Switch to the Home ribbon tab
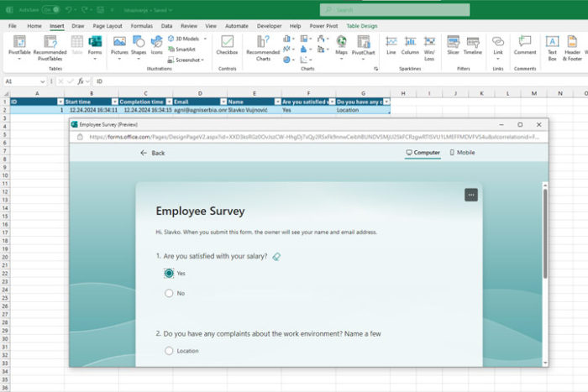The width and height of the screenshot is (588, 392). click(x=34, y=26)
